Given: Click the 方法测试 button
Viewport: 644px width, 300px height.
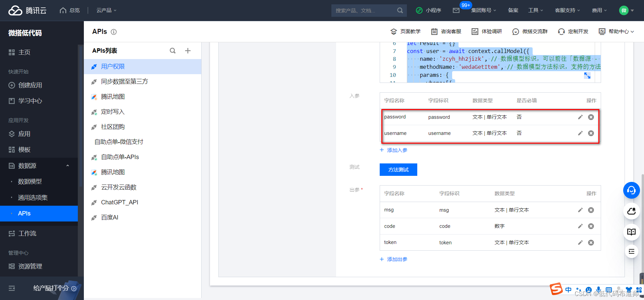Looking at the screenshot, I should click(x=398, y=169).
